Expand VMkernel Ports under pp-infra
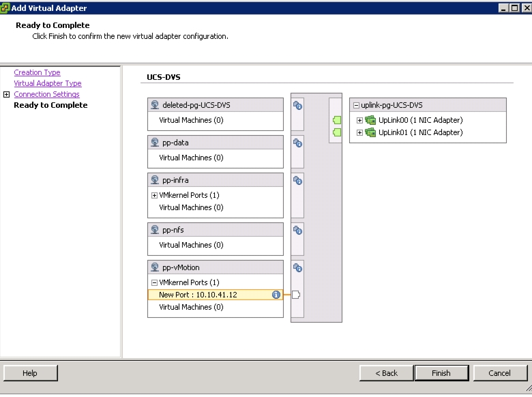The image size is (532, 397). (154, 196)
